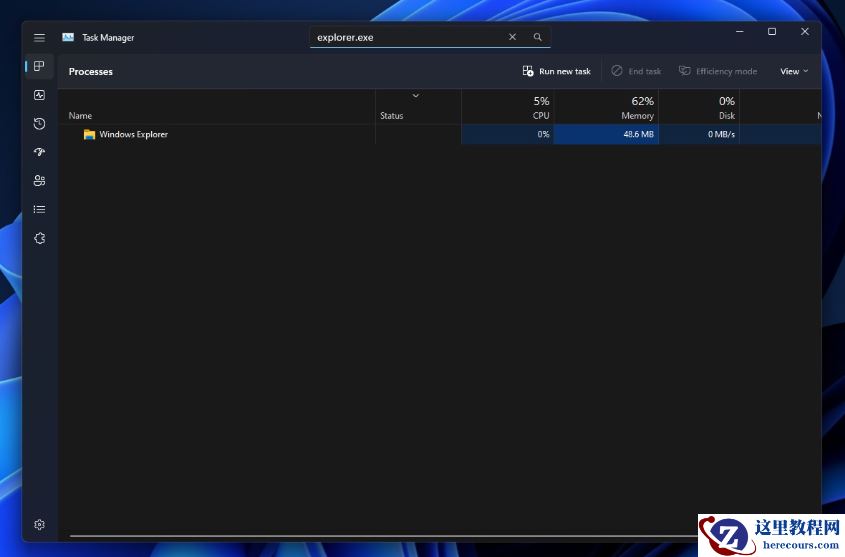Open the Startup apps sidebar icon
Viewport: 845px width, 557px height.
click(39, 152)
